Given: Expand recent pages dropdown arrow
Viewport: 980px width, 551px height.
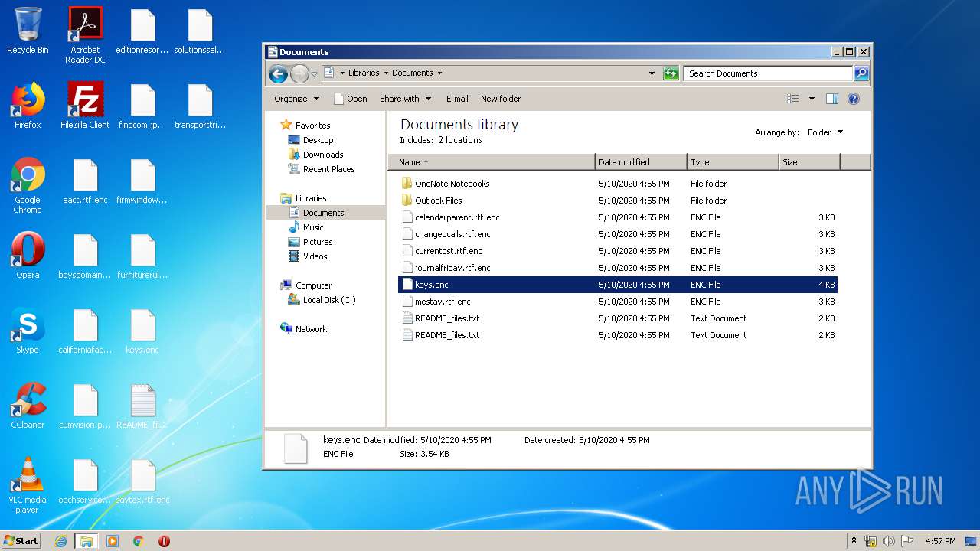Looking at the screenshot, I should tap(314, 74).
